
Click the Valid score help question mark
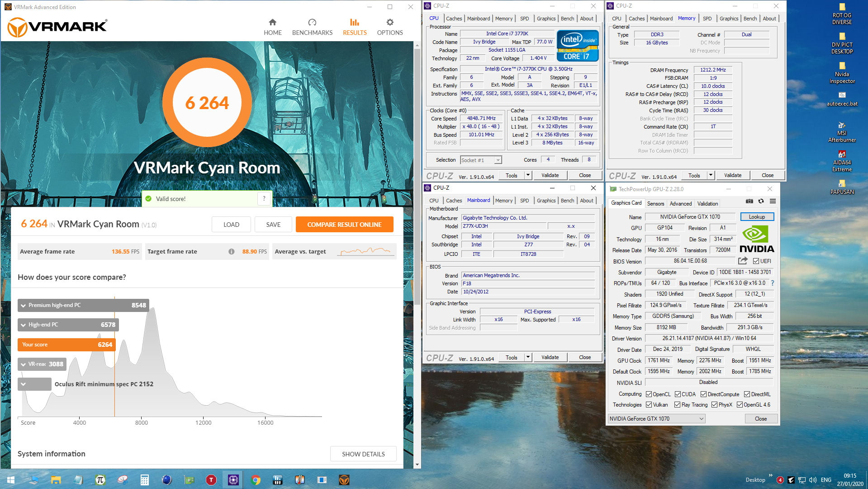264,198
